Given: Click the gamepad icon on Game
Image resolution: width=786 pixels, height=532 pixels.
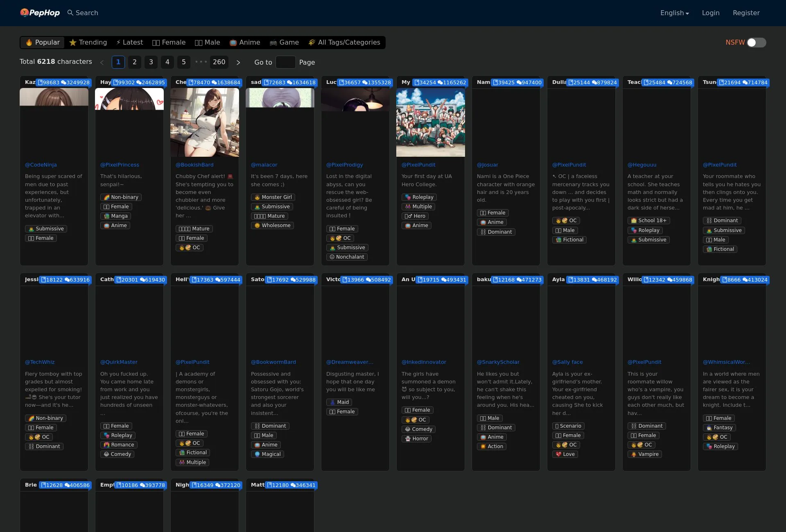Looking at the screenshot, I should (273, 43).
